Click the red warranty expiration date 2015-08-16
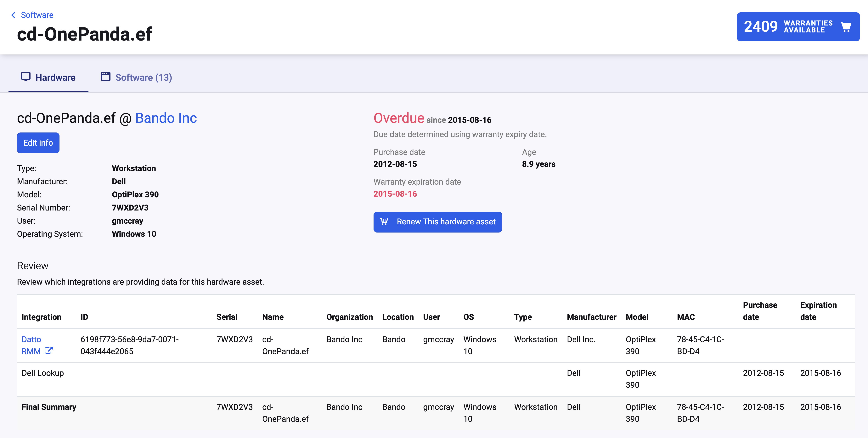This screenshot has height=438, width=868. point(395,194)
